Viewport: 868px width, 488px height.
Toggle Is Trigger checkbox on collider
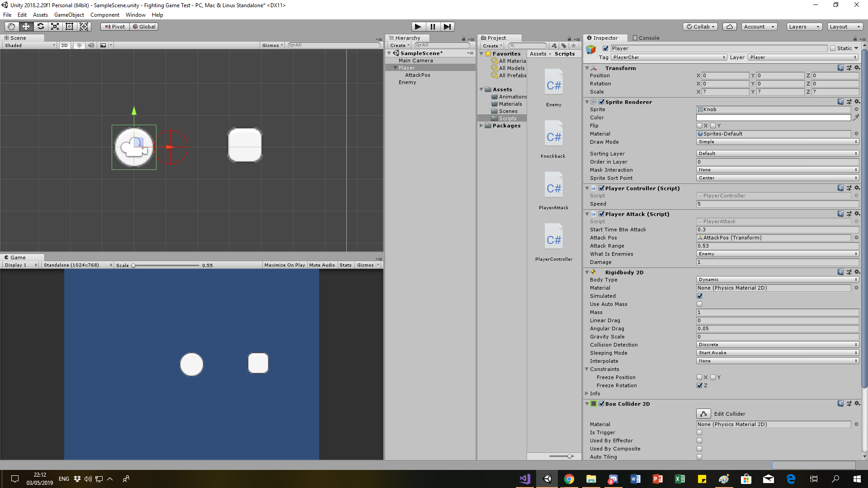699,432
